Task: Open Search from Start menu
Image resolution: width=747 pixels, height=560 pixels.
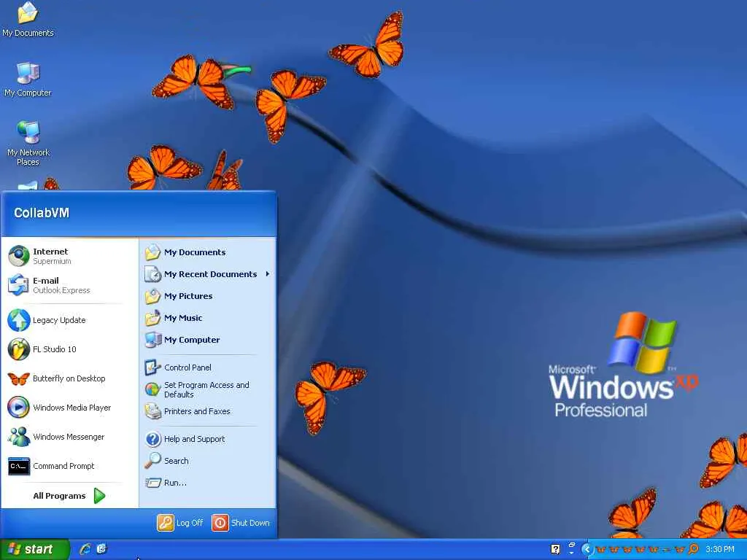Action: pos(208,461)
